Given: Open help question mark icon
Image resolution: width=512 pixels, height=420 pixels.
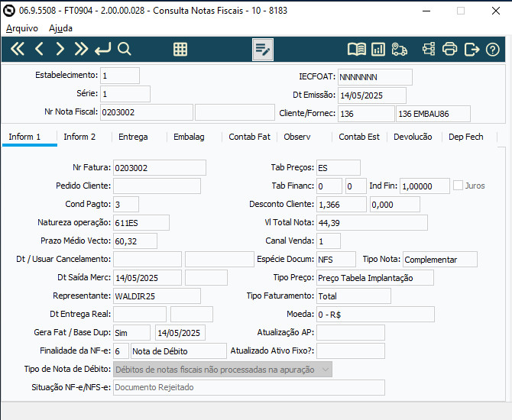Looking at the screenshot, I should [492, 50].
